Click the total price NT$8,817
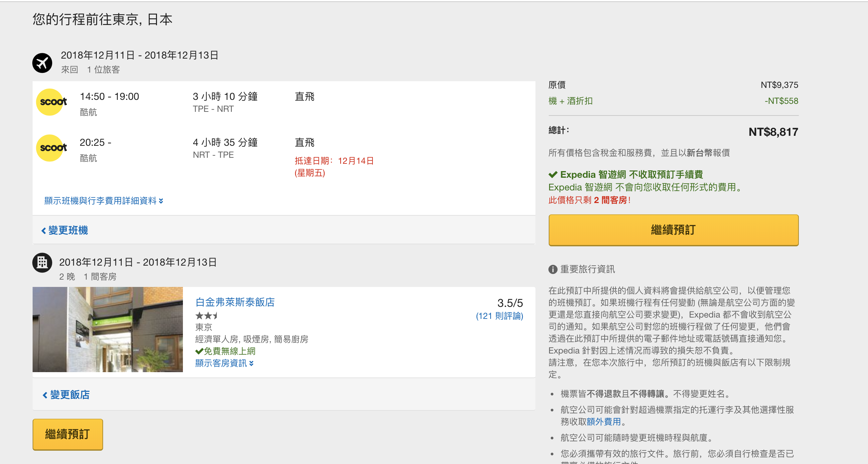The image size is (868, 464). [x=773, y=132]
